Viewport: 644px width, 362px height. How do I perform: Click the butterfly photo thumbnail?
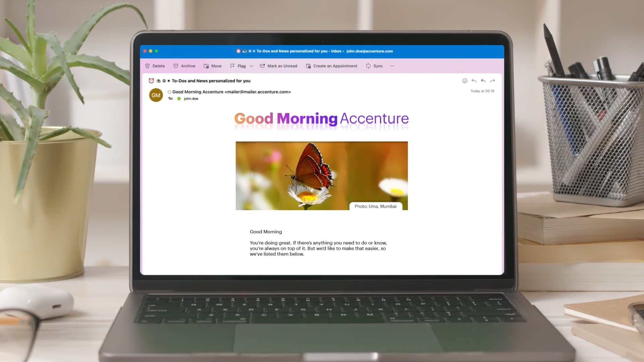(322, 176)
